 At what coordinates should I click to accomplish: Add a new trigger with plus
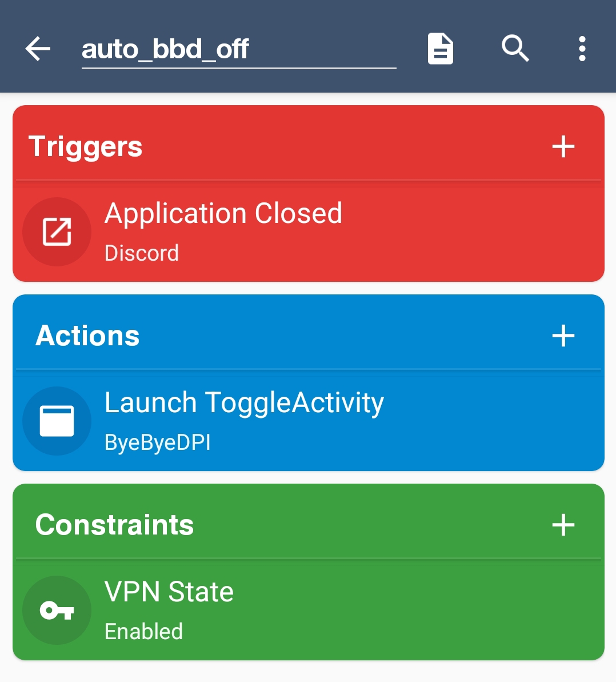[x=563, y=146]
